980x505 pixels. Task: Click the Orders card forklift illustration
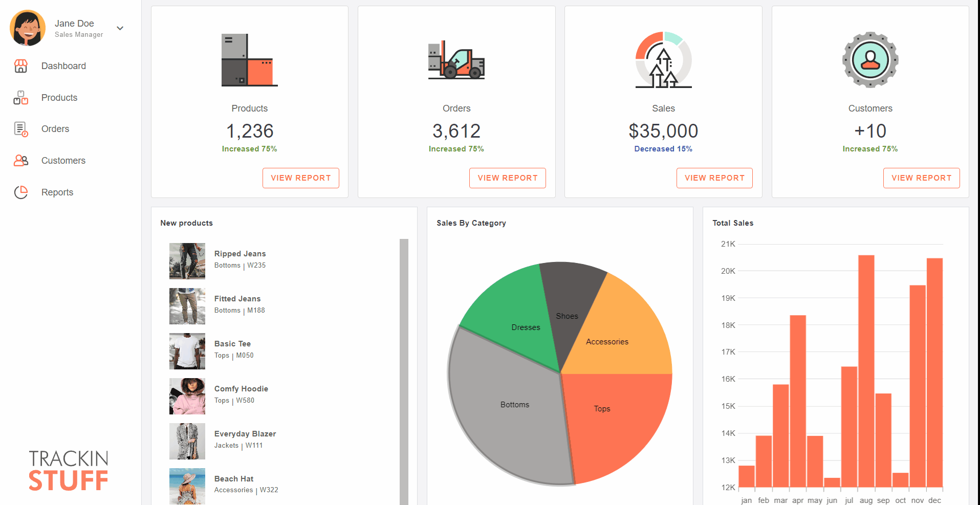[456, 60]
